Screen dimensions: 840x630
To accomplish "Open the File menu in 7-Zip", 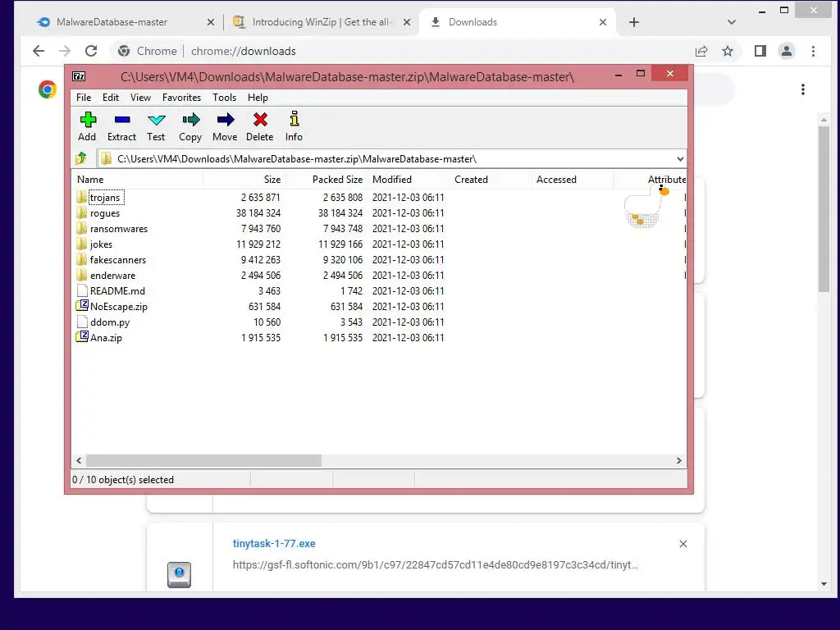I will 84,98.
